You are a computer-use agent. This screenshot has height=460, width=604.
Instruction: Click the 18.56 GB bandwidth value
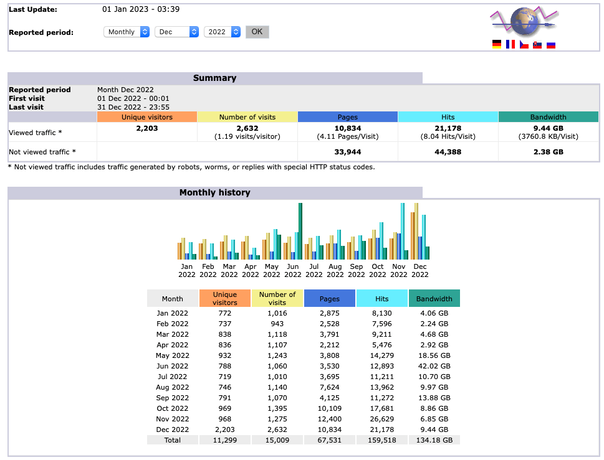coord(434,356)
